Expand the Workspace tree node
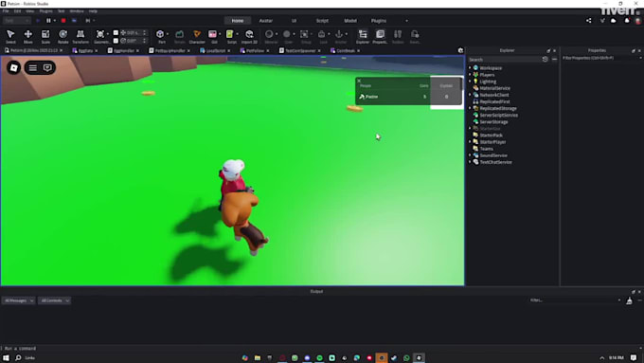Image resolution: width=644 pixels, height=363 pixels. click(x=470, y=68)
